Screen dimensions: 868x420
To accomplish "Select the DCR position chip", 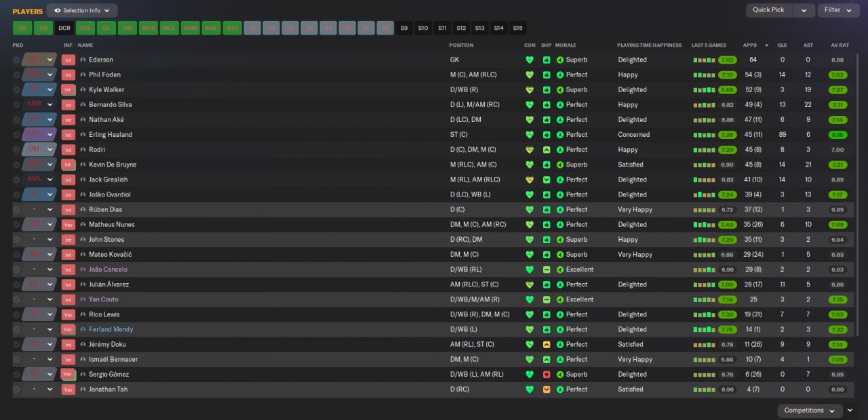I will [64, 28].
